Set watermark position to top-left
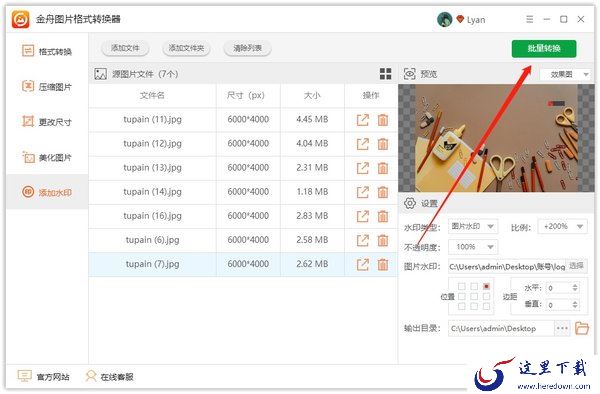This screenshot has height=394, width=600. [x=462, y=287]
